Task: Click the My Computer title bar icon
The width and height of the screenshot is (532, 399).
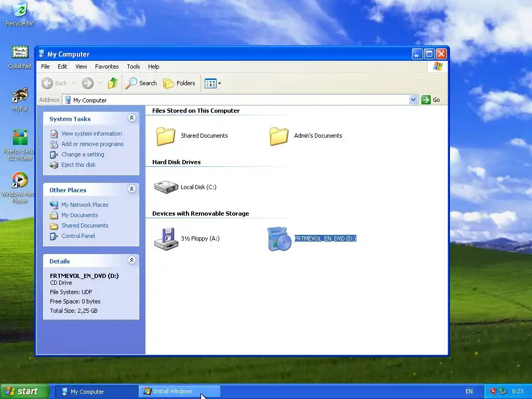Action: (42, 54)
